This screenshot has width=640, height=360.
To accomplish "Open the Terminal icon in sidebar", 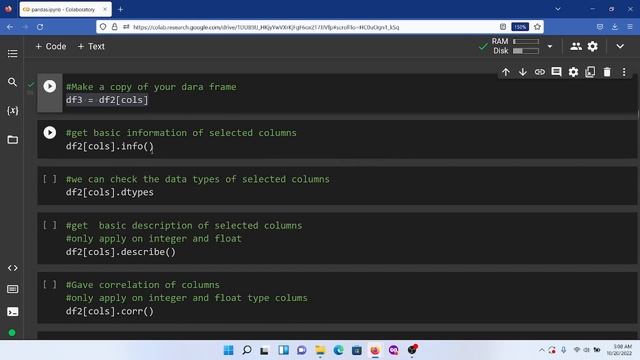I will coord(12,312).
